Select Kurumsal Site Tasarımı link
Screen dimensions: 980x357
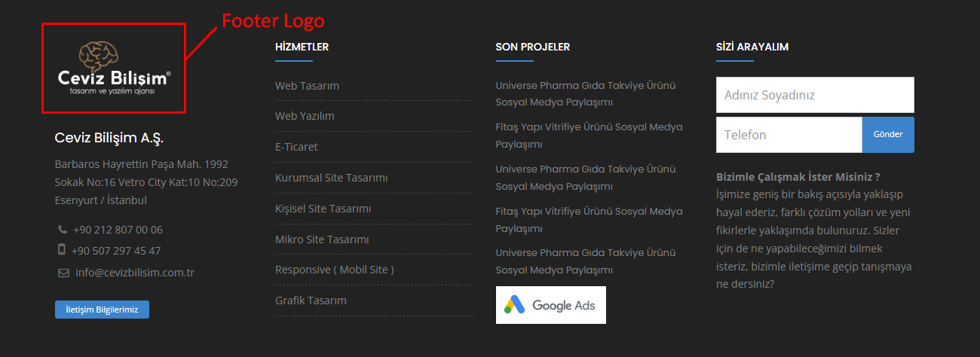(x=331, y=178)
